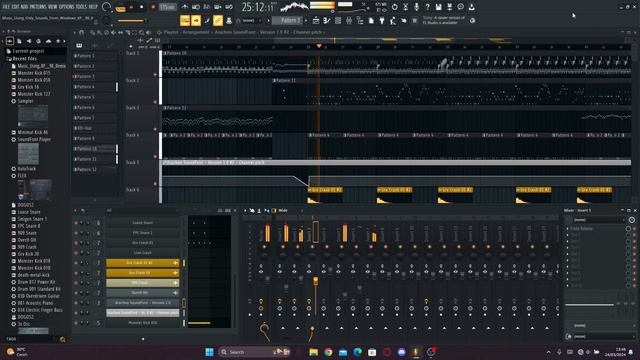Open the pattern selector showing Pattern 3
This screenshot has height=360, width=640.
point(288,20)
